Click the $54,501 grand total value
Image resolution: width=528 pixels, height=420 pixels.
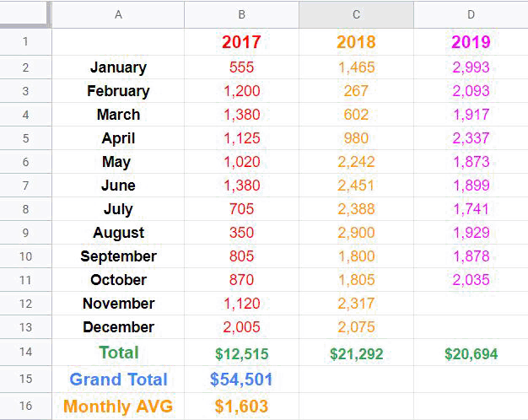pos(242,380)
